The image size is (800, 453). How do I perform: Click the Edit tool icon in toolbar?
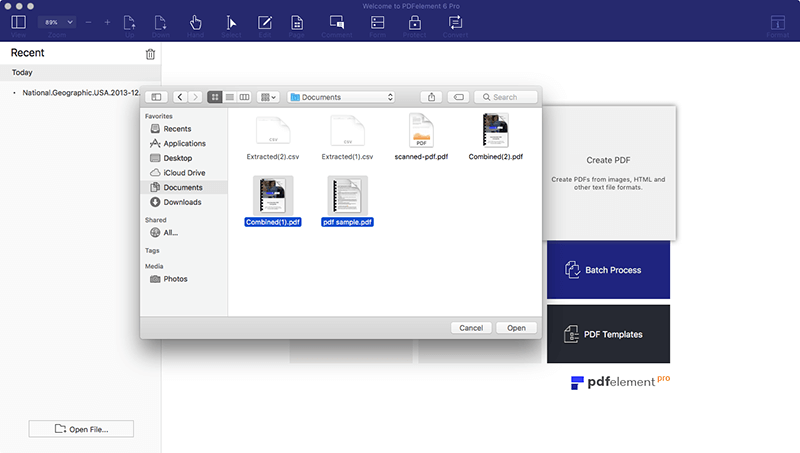264,22
